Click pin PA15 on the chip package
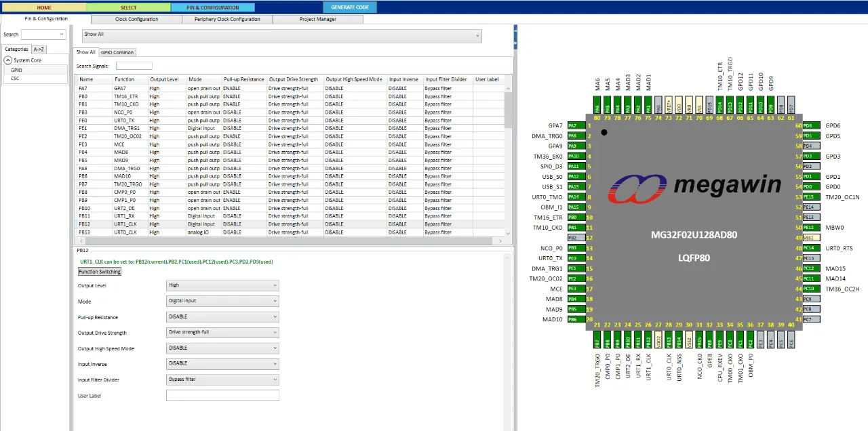Image resolution: width=868 pixels, height=431 pixels. (576, 207)
